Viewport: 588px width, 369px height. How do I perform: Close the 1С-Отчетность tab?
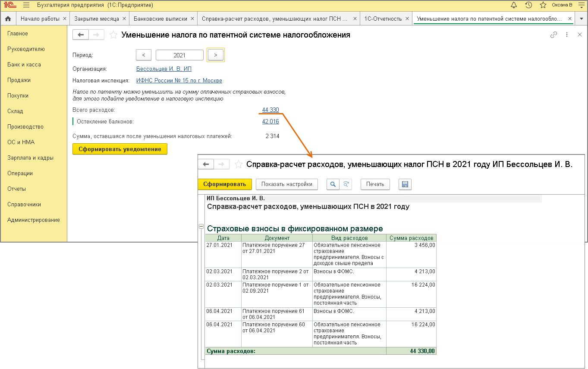tap(406, 19)
